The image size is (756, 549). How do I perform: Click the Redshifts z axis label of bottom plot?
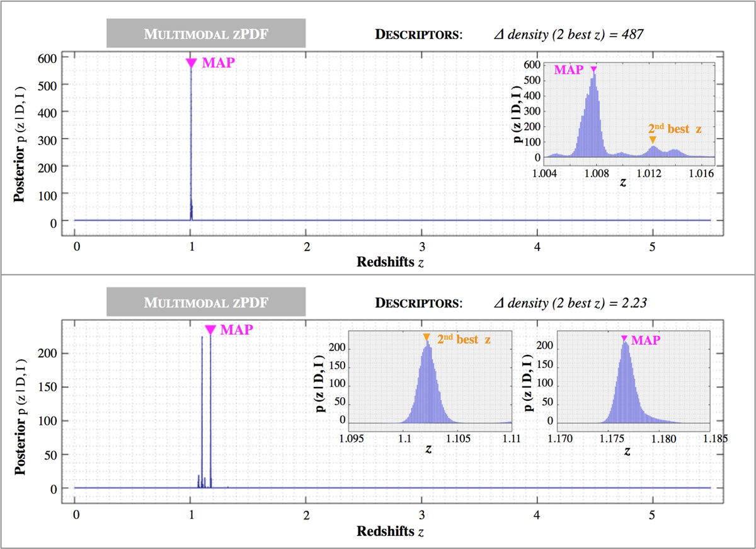click(x=390, y=530)
